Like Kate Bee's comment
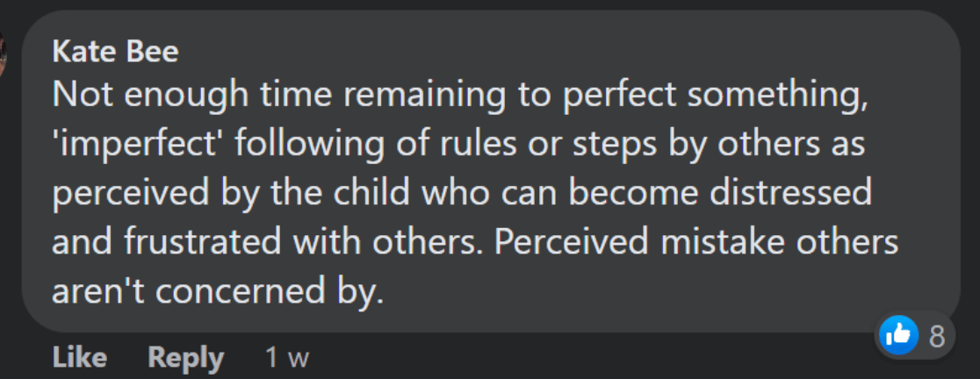The image size is (980, 379). click(x=79, y=358)
